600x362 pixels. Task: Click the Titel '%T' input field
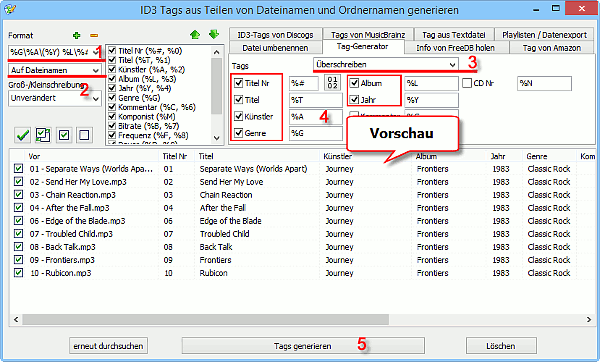tap(316, 100)
